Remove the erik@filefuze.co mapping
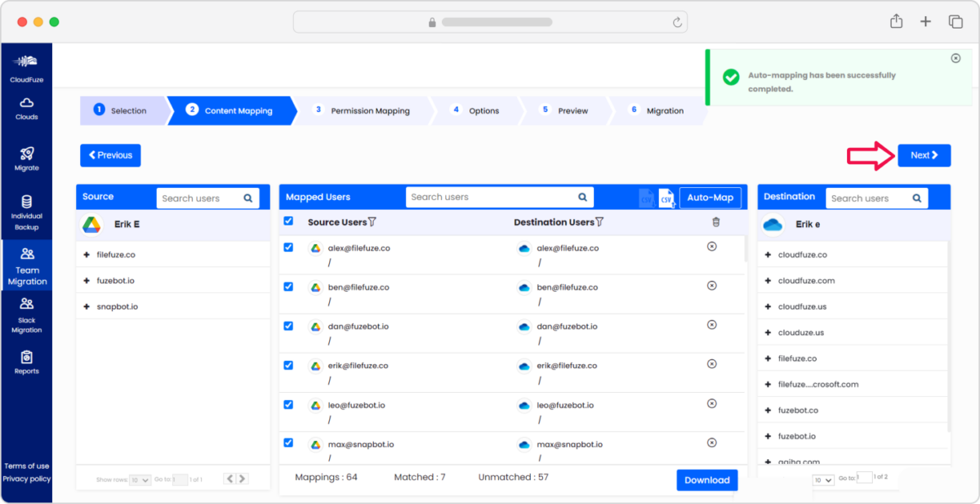980x504 pixels. (x=711, y=364)
